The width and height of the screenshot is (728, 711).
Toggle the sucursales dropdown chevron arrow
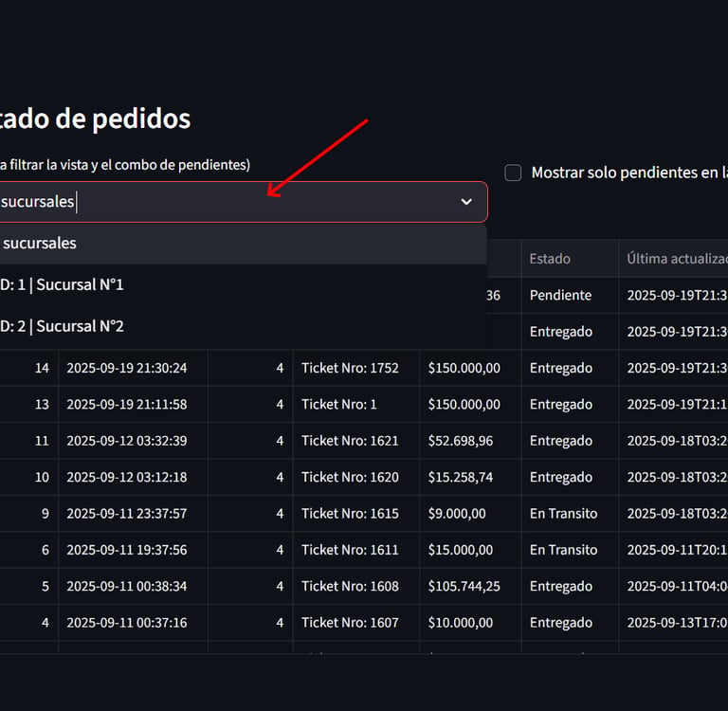466,202
